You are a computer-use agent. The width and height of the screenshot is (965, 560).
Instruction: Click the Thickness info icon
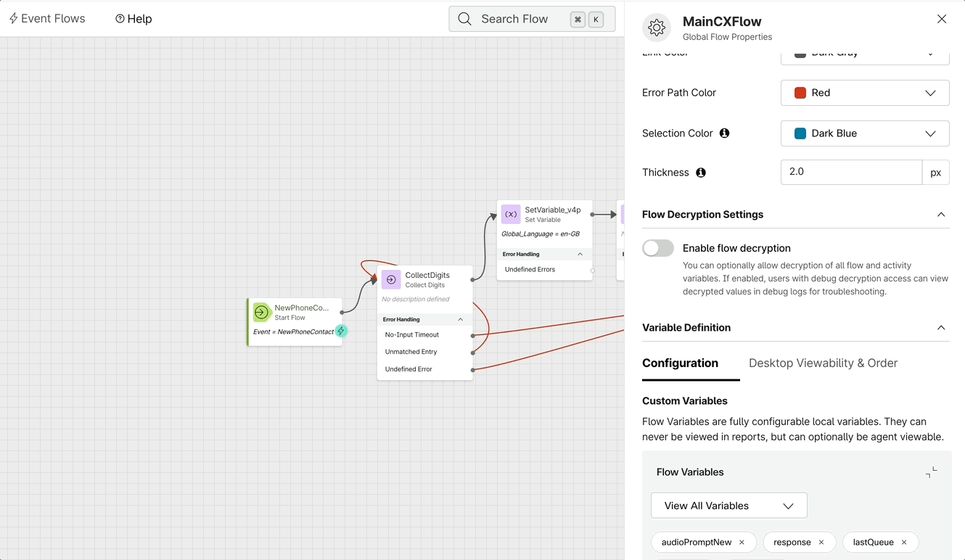point(701,173)
